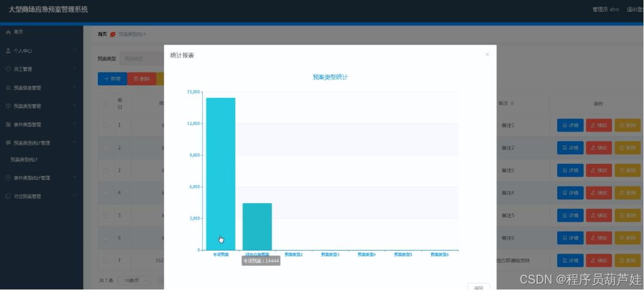644x290 pixels.
Task: Click the 退出登录 link in the header
Action: pyautogui.click(x=635, y=9)
